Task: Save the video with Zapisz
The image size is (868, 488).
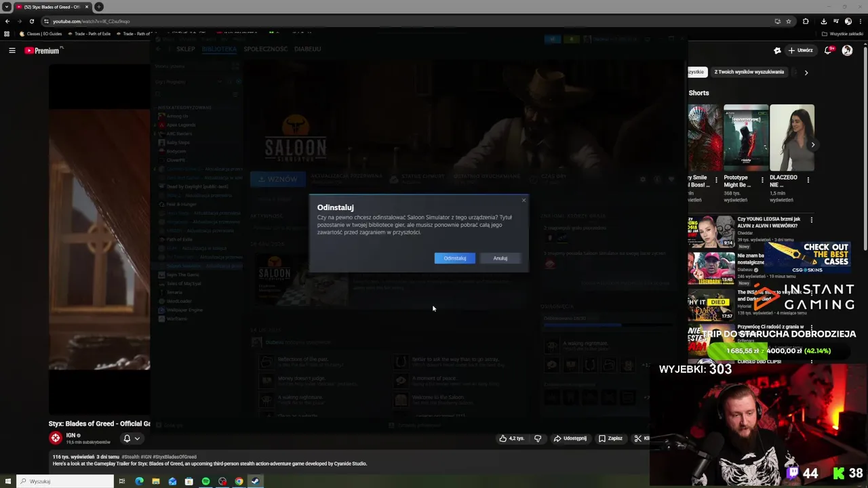Action: pyautogui.click(x=610, y=439)
